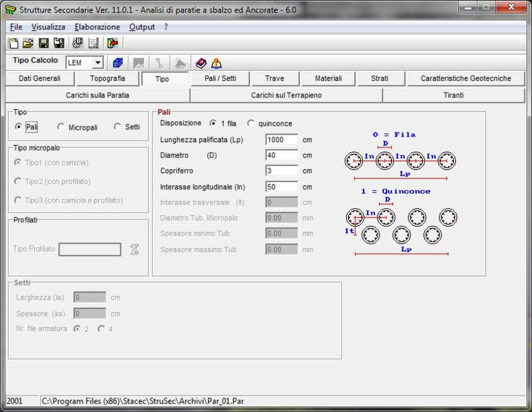The image size is (532, 412).
Task: Open the Caratteristiche Geotecniche tab
Action: [x=465, y=79]
